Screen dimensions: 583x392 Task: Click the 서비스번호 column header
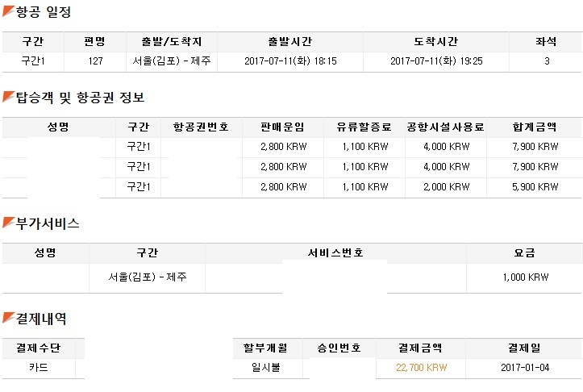[335, 252]
